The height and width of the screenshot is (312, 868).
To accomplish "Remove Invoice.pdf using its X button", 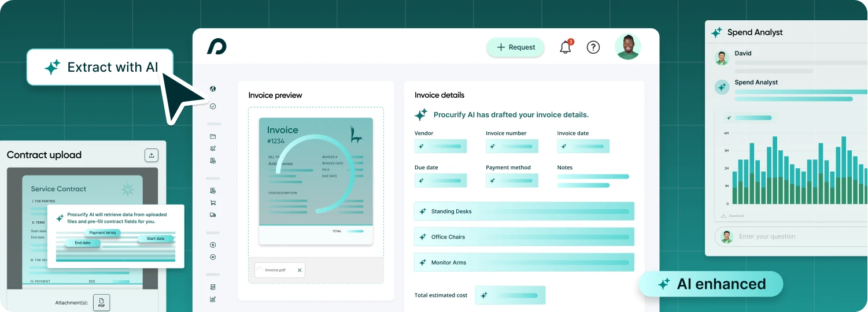I will point(300,270).
